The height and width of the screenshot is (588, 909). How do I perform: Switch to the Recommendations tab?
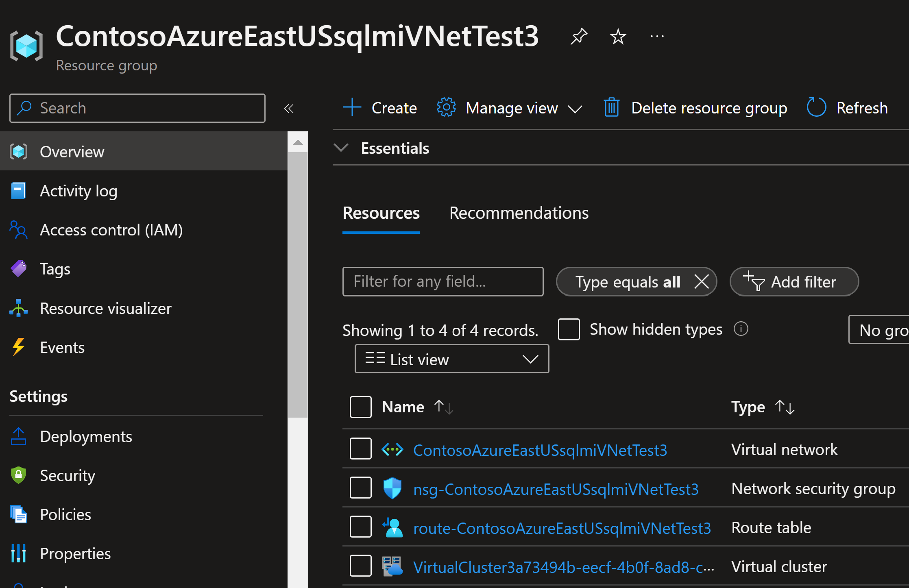[519, 213]
